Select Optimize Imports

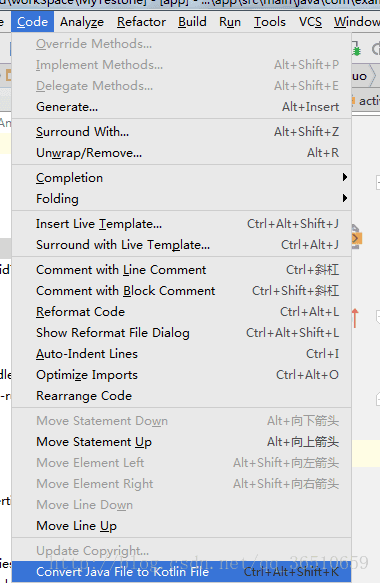coord(181,375)
